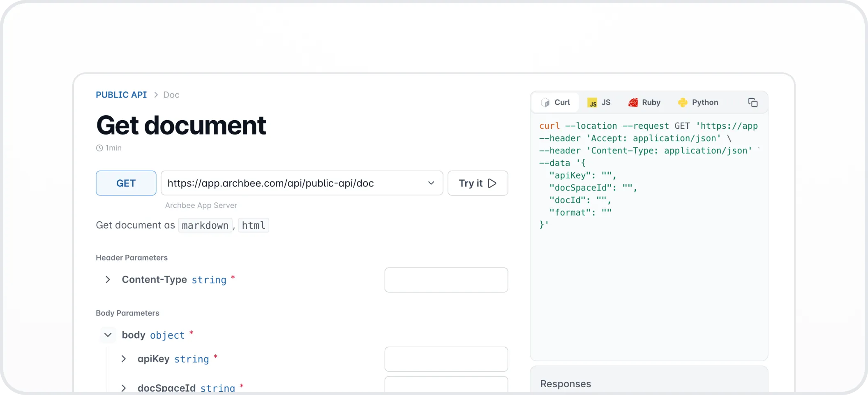The width and height of the screenshot is (868, 395).
Task: Switch to the Ruby code tab
Action: point(644,102)
